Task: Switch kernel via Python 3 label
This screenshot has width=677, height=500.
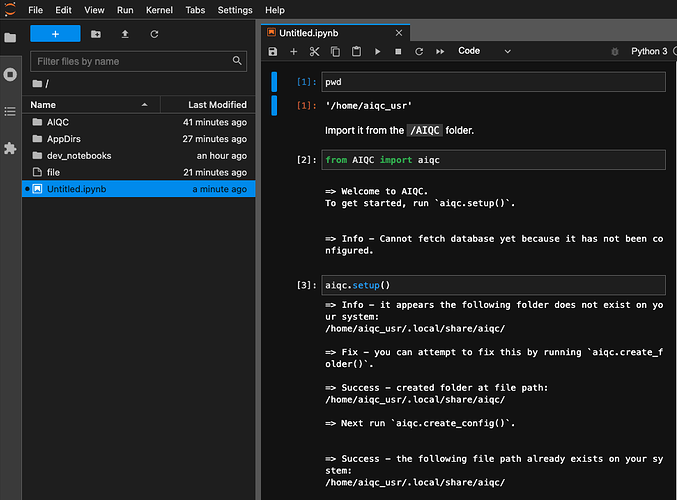Action: (649, 51)
